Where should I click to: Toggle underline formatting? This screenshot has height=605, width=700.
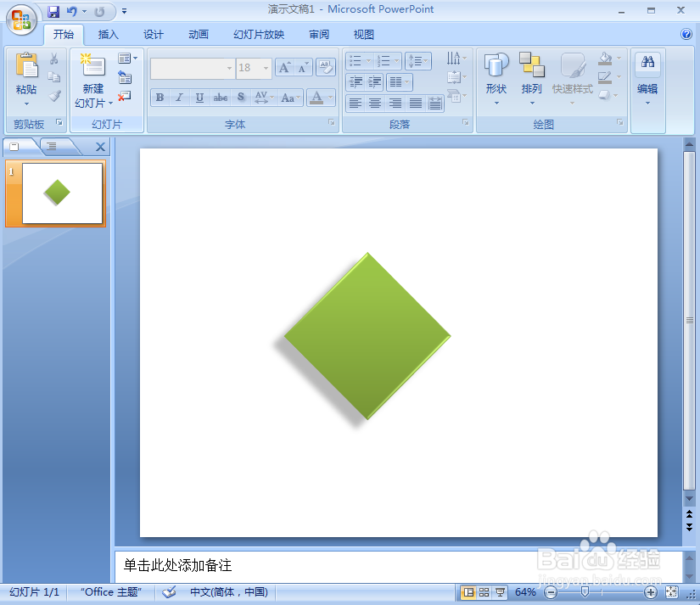coord(199,98)
